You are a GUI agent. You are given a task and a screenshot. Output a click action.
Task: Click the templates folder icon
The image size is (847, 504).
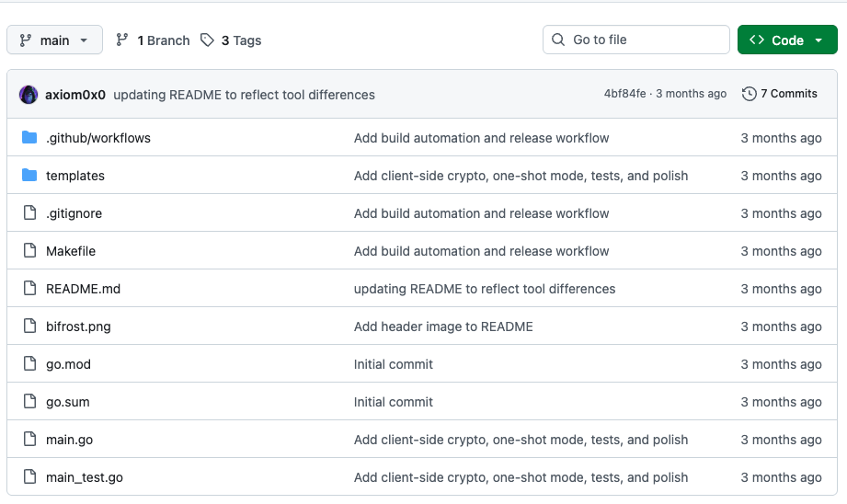(x=29, y=175)
